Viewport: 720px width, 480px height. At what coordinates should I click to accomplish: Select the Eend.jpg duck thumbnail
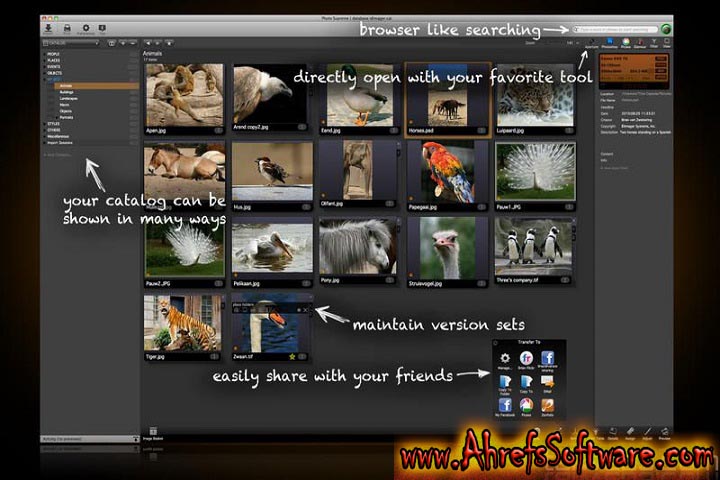click(359, 99)
